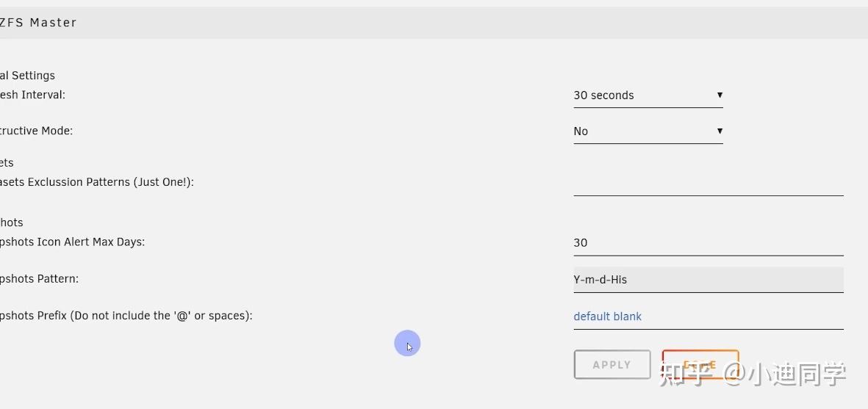
Task: Click the Datasets section heading
Action: click(7, 163)
